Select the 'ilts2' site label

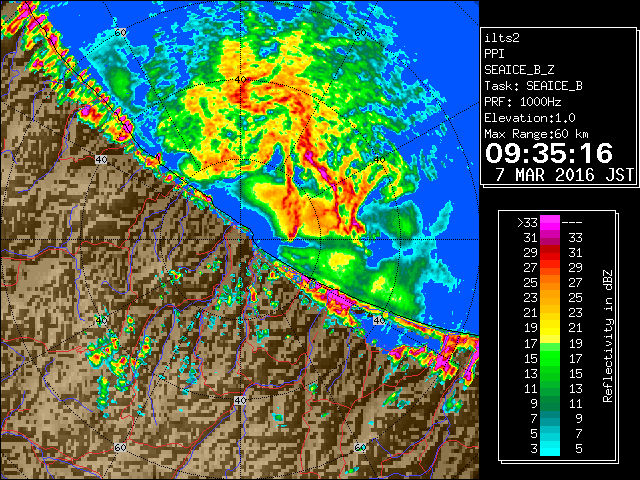(502, 38)
